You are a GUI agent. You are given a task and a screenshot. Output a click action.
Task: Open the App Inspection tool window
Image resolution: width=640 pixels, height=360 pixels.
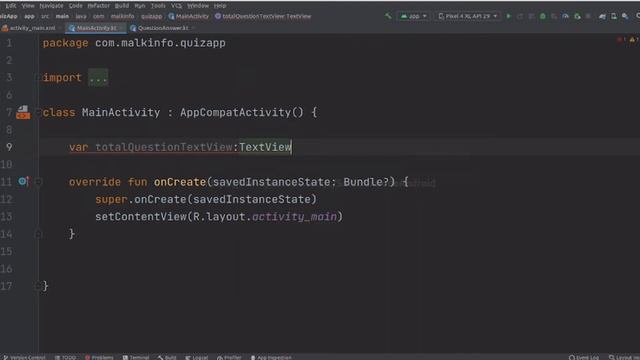click(x=271, y=357)
